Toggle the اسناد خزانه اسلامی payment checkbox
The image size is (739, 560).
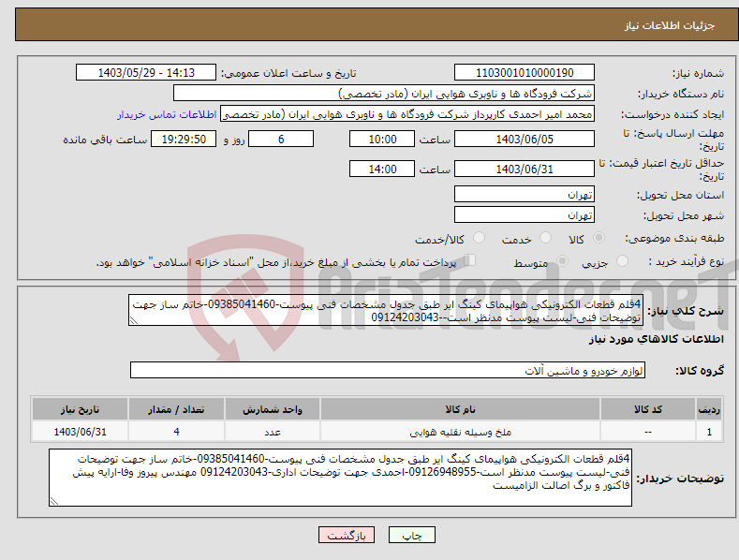pos(469,260)
